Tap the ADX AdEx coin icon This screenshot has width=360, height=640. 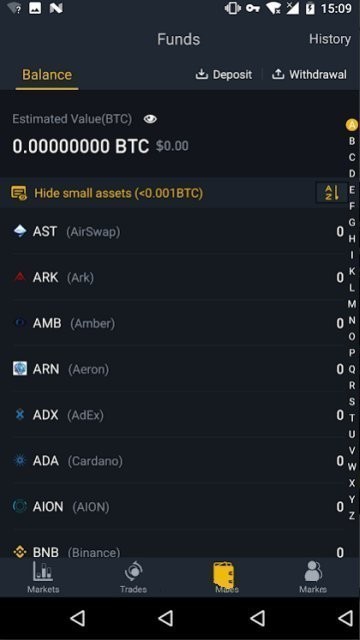pos(20,415)
